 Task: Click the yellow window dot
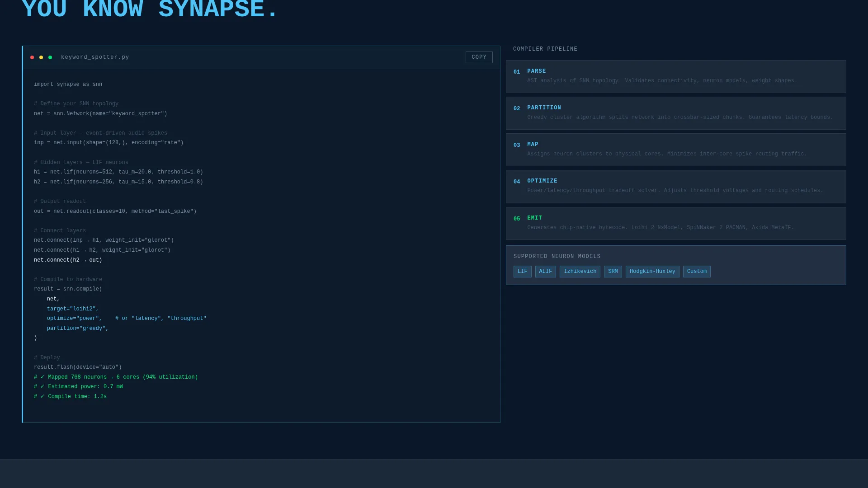pos(41,57)
